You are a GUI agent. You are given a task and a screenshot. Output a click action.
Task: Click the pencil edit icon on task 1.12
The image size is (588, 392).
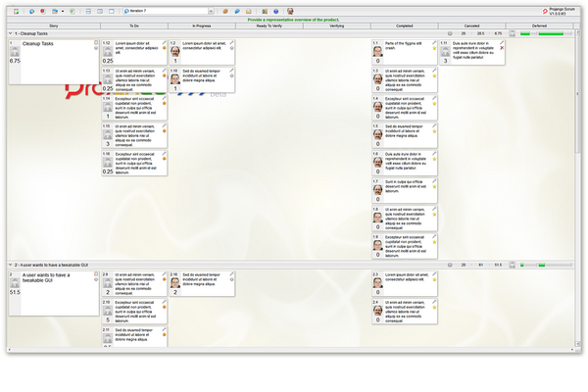point(164,43)
